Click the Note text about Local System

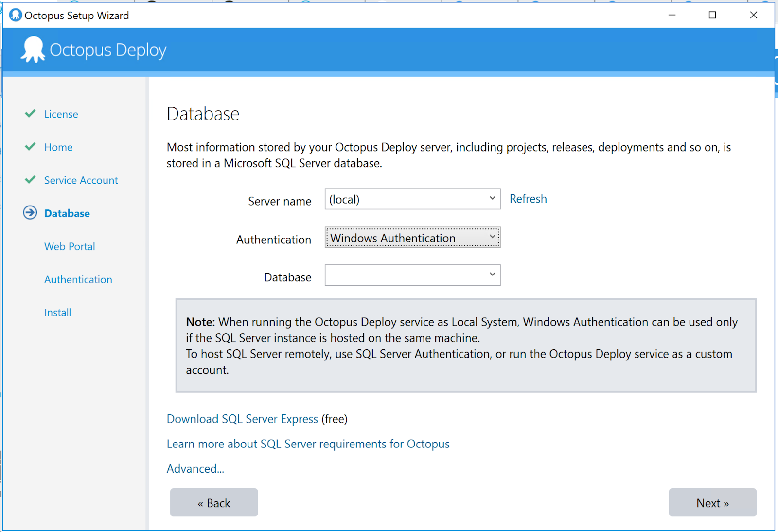click(461, 346)
